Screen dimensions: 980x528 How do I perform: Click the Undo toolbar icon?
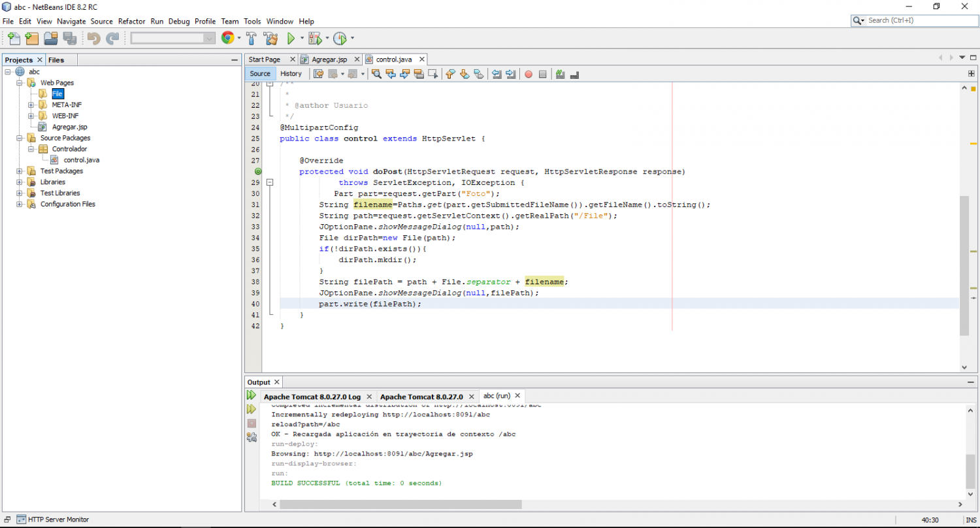(x=94, y=39)
